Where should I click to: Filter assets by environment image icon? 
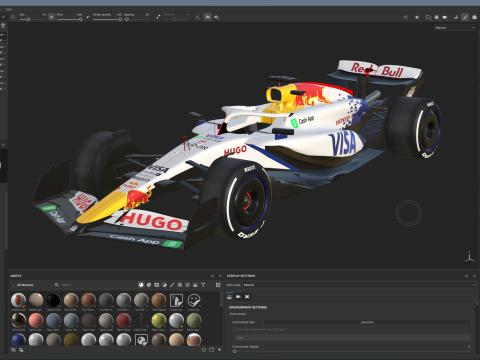(195, 285)
